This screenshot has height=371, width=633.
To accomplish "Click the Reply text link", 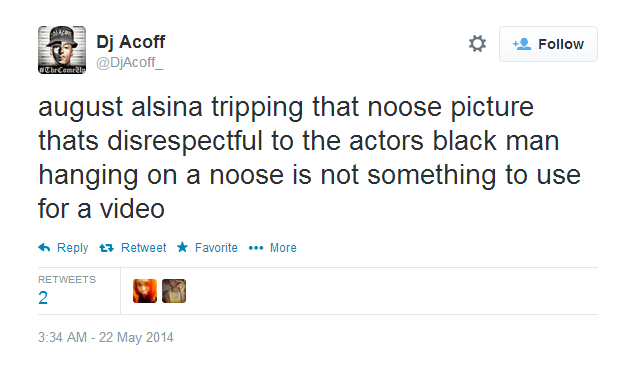I will click(73, 247).
